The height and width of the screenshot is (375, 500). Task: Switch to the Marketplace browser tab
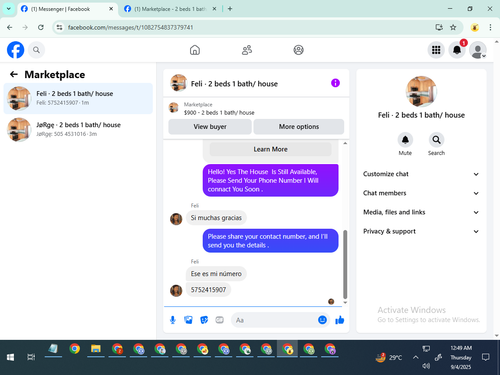pyautogui.click(x=170, y=9)
